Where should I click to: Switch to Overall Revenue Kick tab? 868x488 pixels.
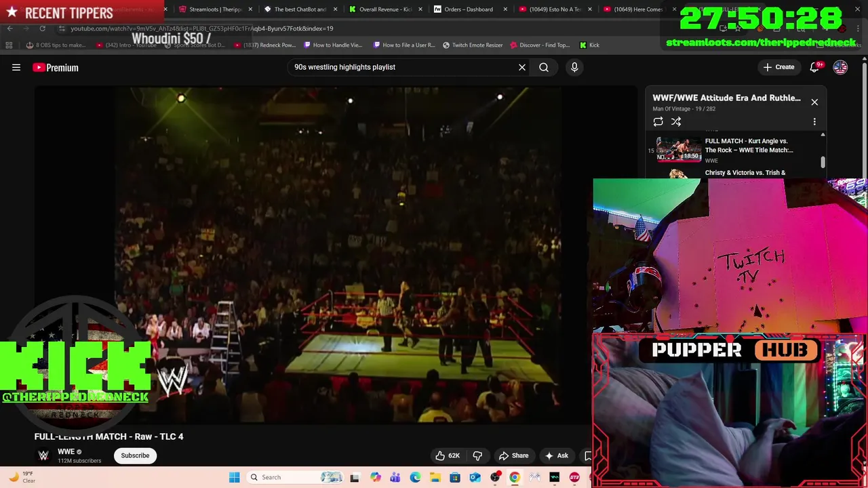[385, 9]
